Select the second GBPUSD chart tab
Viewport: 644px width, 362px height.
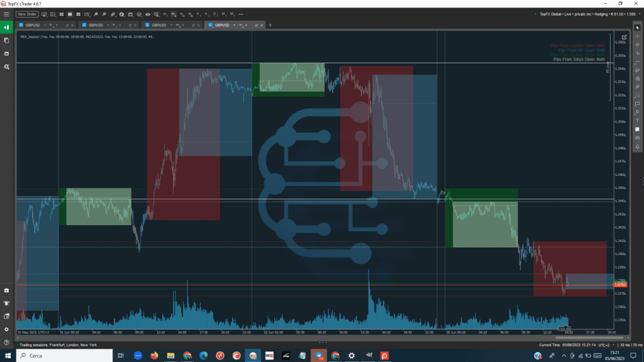[x=96, y=25]
